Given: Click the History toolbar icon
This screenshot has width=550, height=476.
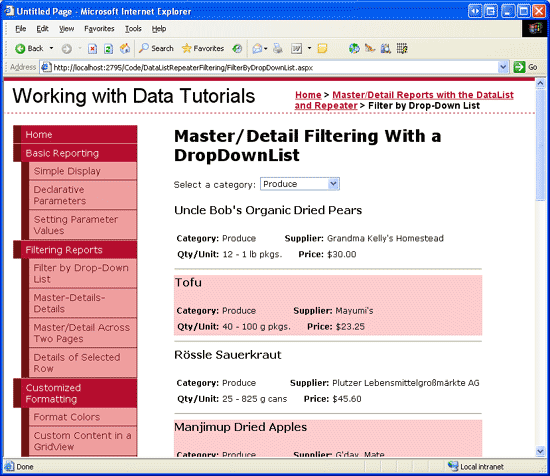Looking at the screenshot, I should click(237, 48).
